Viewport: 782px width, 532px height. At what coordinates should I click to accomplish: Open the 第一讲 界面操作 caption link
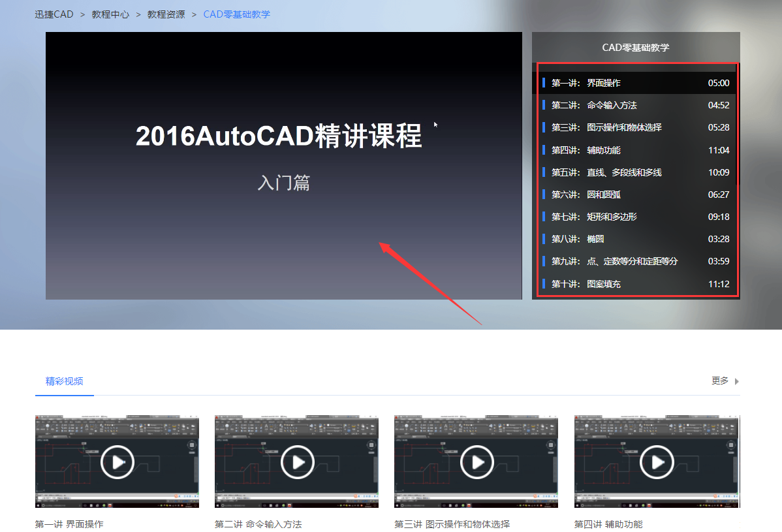(69, 524)
